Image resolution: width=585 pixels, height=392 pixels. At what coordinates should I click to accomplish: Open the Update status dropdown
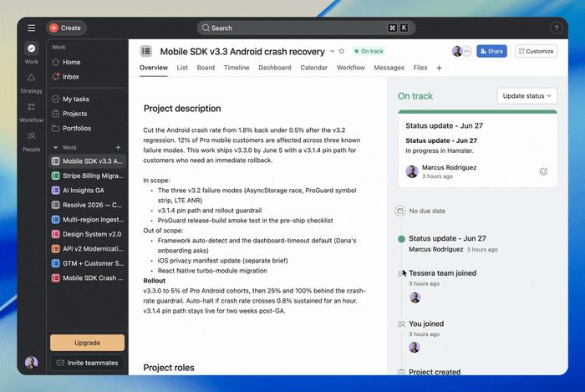(x=526, y=96)
